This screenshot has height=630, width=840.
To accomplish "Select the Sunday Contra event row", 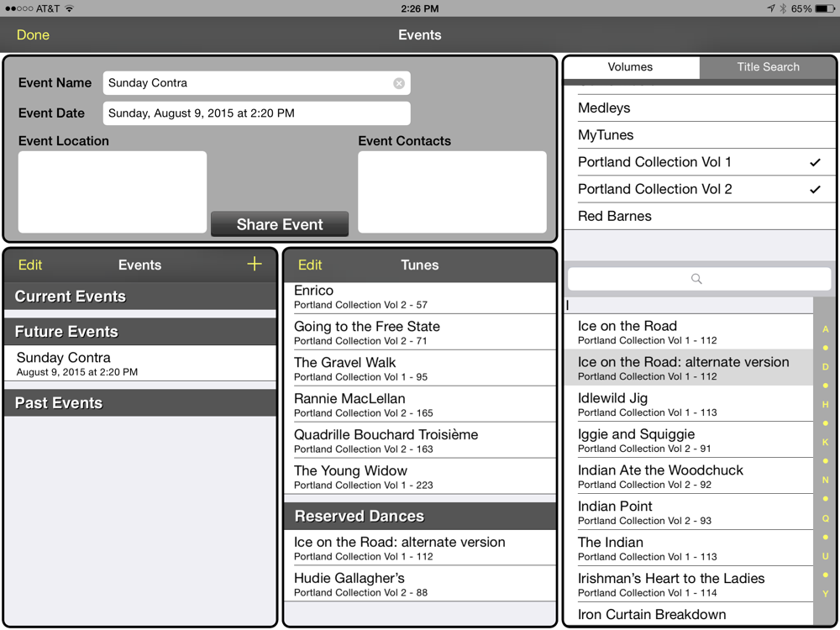I will 140,363.
